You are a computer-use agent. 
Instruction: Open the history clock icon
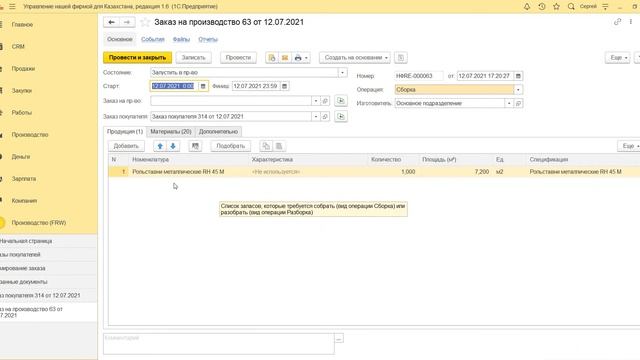coord(542,7)
